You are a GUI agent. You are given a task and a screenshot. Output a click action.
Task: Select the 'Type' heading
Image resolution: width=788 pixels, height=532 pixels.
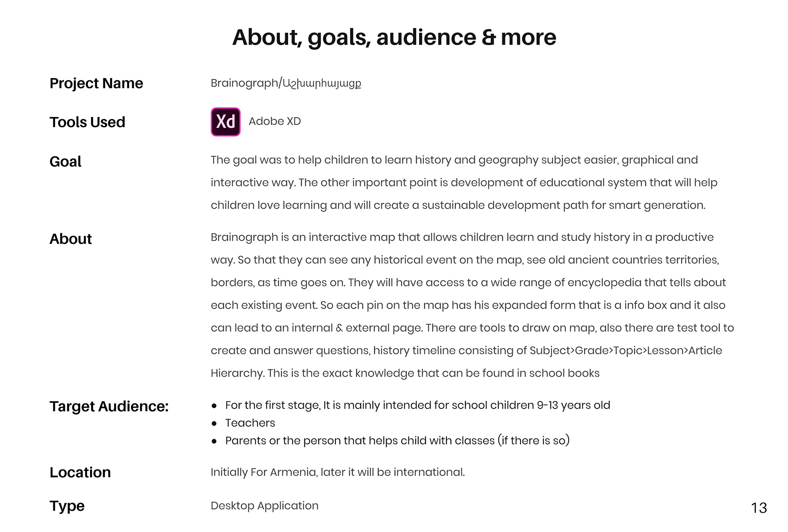[67, 506]
